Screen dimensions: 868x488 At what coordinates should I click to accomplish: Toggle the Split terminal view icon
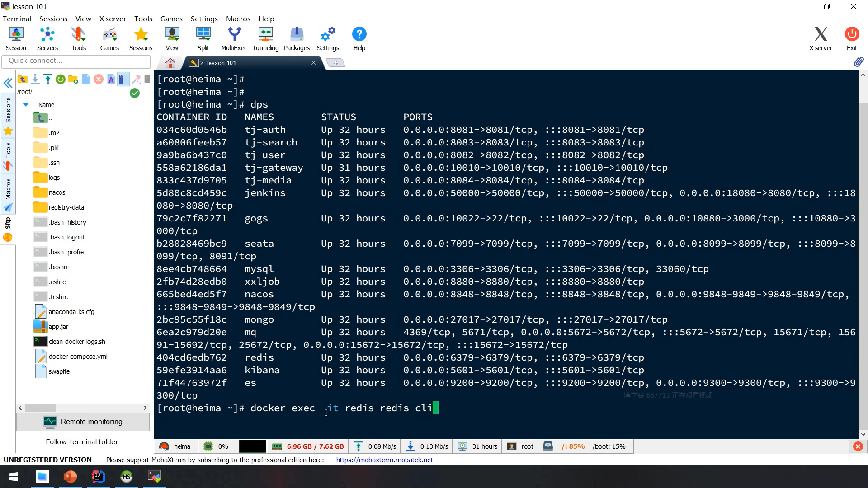pyautogui.click(x=203, y=38)
